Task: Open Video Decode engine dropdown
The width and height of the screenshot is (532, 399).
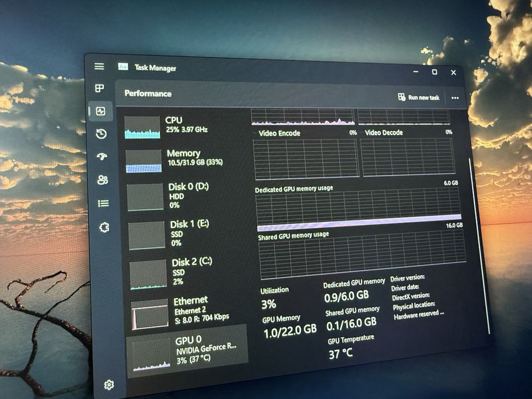Action: 362,132
